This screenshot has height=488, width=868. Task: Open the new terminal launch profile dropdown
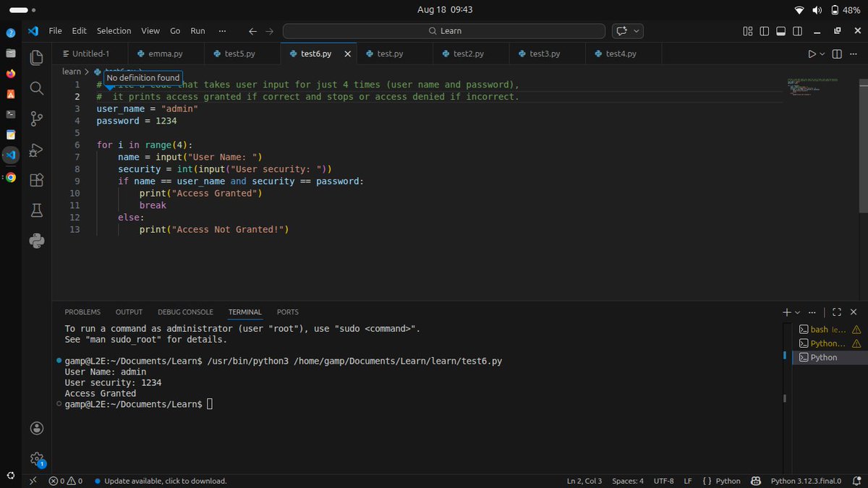click(x=798, y=312)
